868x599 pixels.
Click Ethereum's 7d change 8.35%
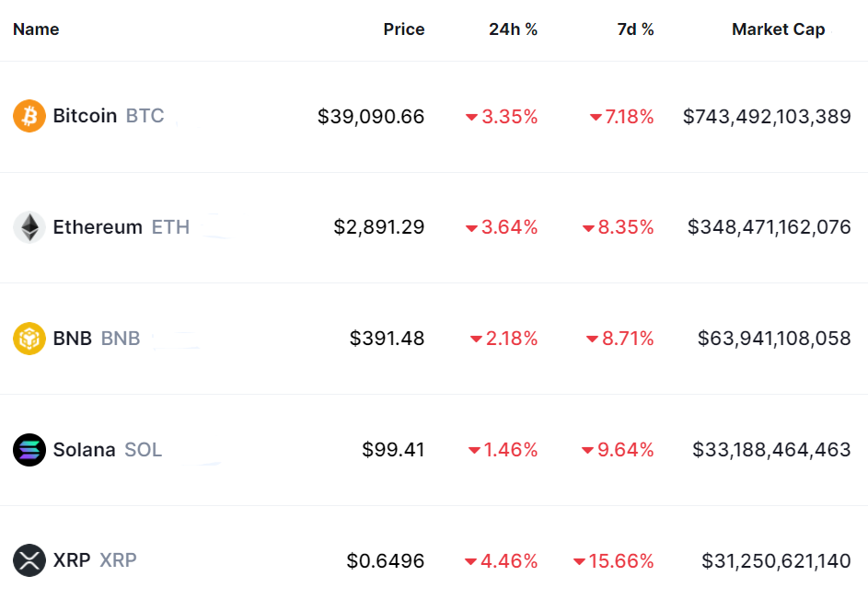[626, 227]
